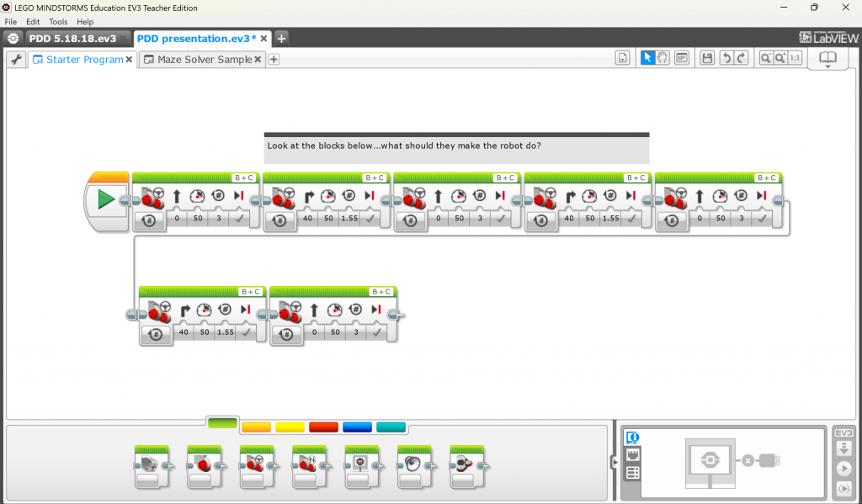Select the red Data Operations palette tab
The height and width of the screenshot is (504, 862).
(323, 427)
